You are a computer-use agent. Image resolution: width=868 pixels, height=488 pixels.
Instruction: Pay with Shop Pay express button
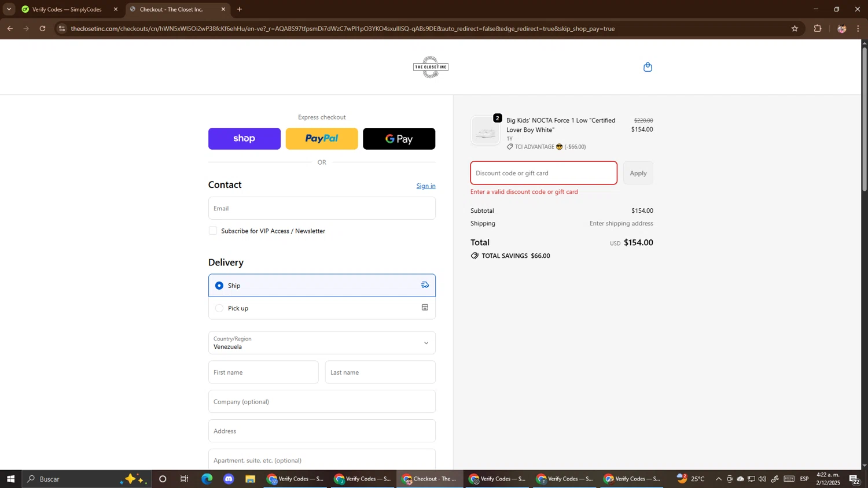(244, 139)
